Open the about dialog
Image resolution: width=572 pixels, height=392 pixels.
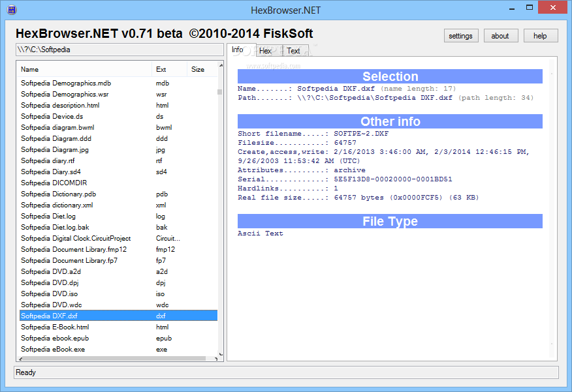(x=500, y=36)
